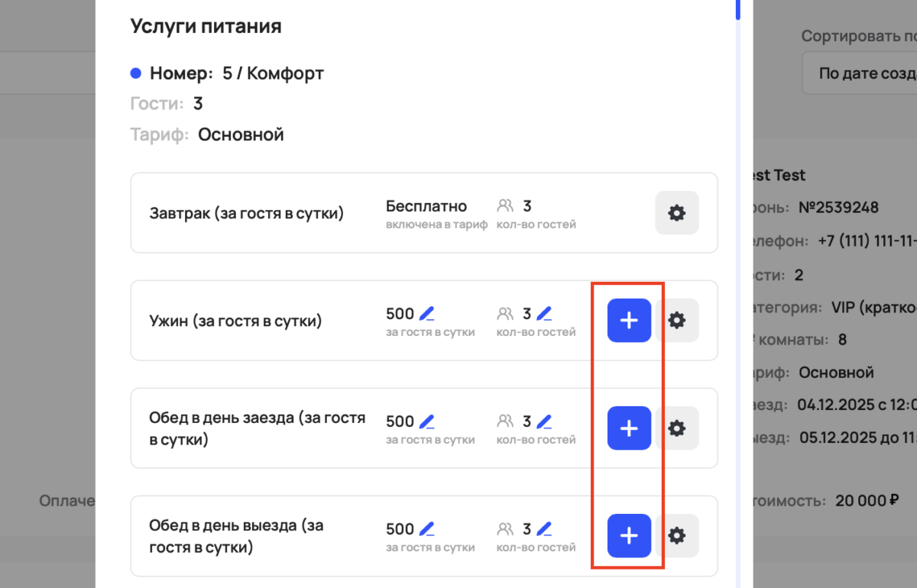Click the 20 000 ₽ total cost
This screenshot has height=588, width=917.
pyautogui.click(x=866, y=501)
